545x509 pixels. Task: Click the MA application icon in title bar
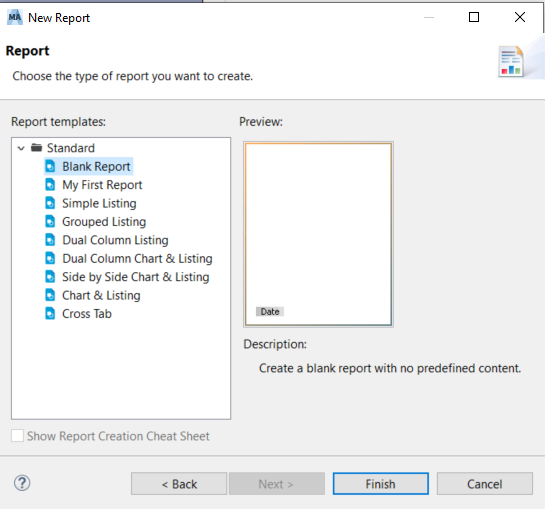pos(15,17)
